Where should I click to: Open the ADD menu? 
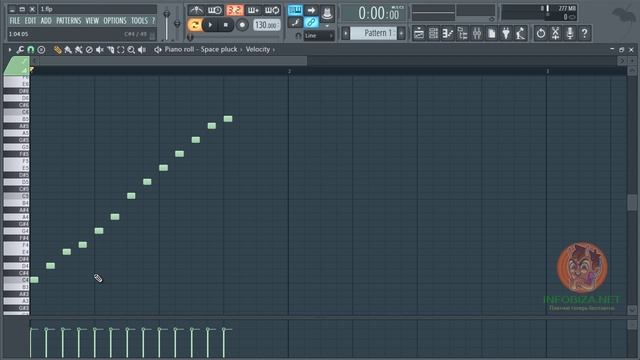(46, 20)
